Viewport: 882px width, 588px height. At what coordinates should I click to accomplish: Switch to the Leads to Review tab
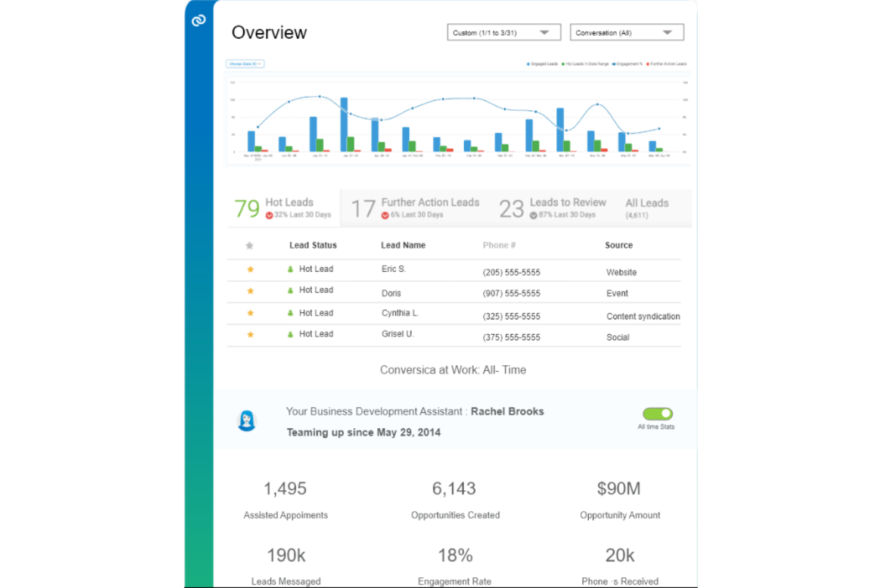(553, 208)
